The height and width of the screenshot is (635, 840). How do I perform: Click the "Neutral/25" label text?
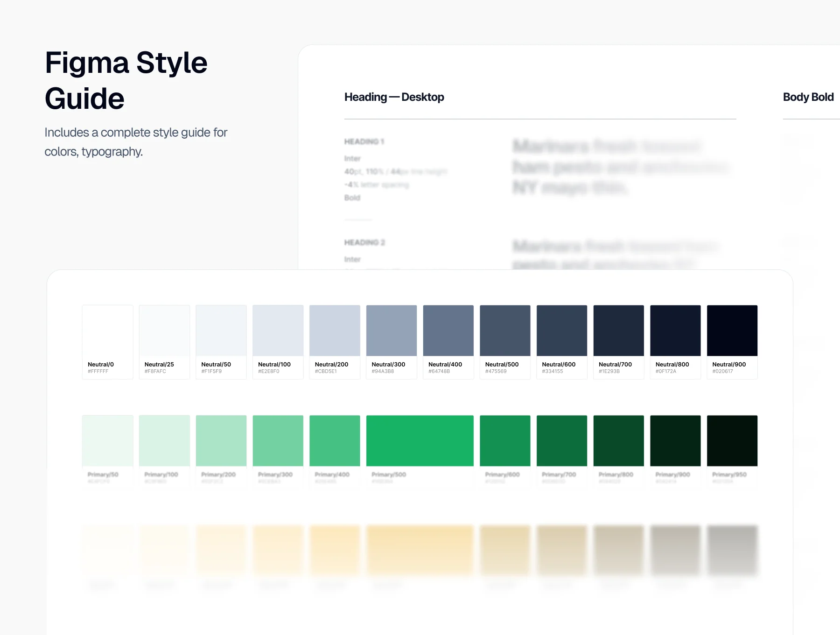[159, 364]
